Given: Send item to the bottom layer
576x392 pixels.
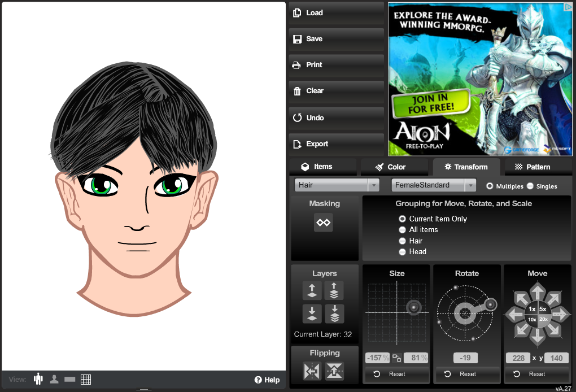Looking at the screenshot, I should coord(334,313).
